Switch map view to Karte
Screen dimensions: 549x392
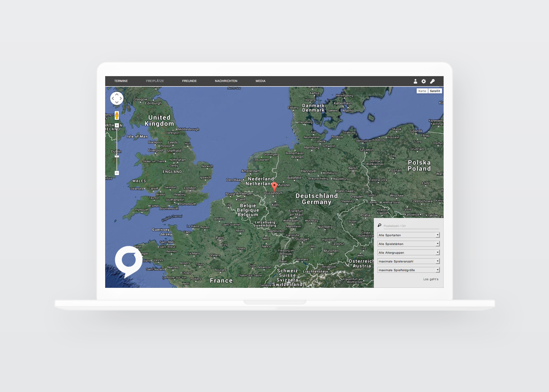pyautogui.click(x=422, y=91)
